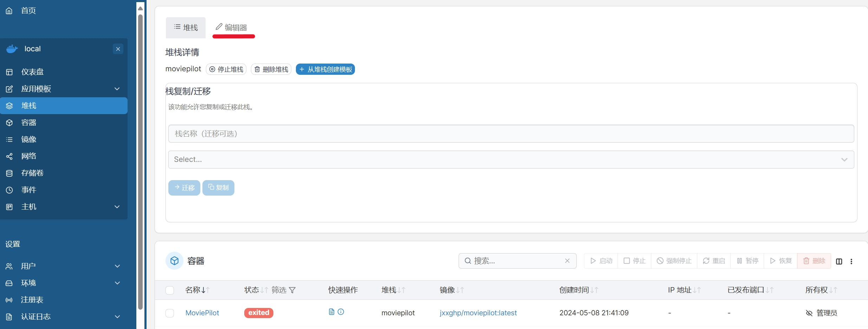
Task: Open MoviePilot container logs icon
Action: tap(331, 312)
